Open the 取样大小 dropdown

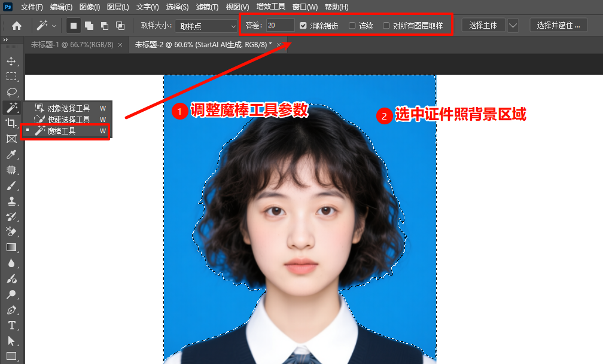(x=206, y=26)
